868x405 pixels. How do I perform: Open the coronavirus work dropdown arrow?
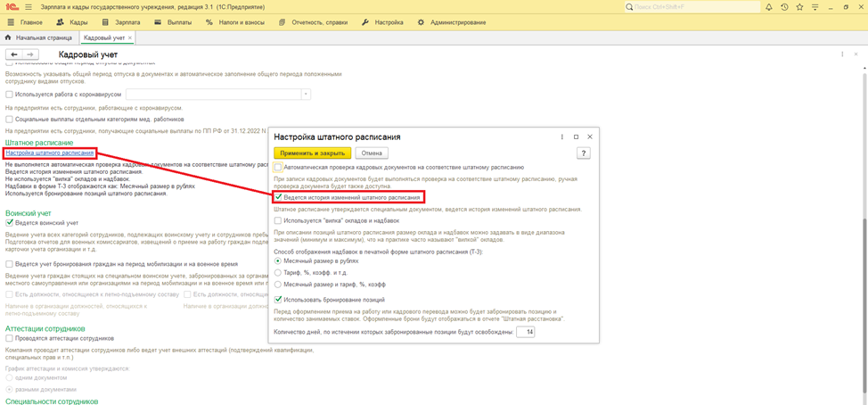pyautogui.click(x=305, y=95)
